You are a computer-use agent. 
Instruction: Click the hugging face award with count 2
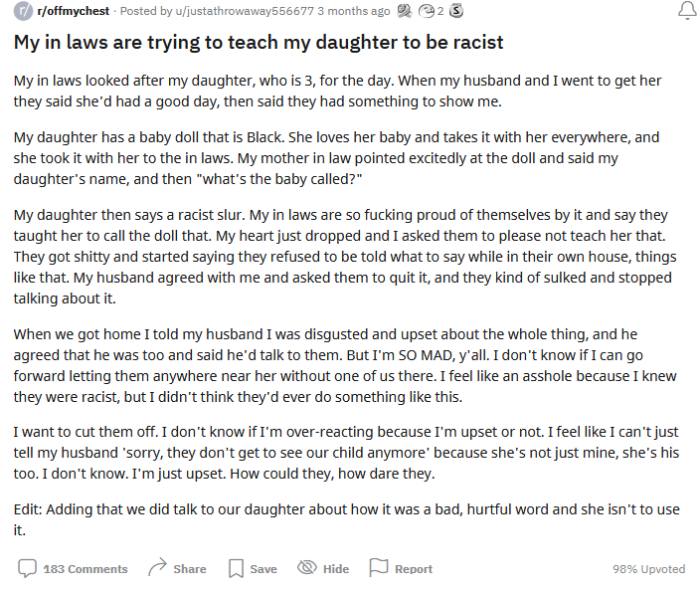click(x=427, y=11)
